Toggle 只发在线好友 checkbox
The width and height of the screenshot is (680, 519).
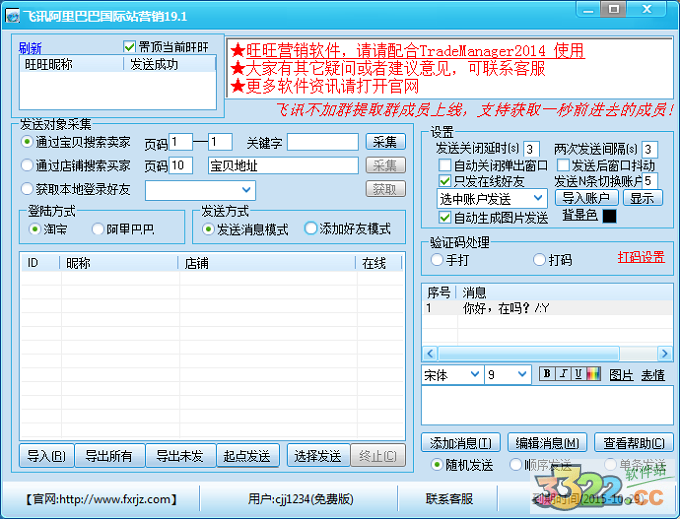tap(445, 182)
